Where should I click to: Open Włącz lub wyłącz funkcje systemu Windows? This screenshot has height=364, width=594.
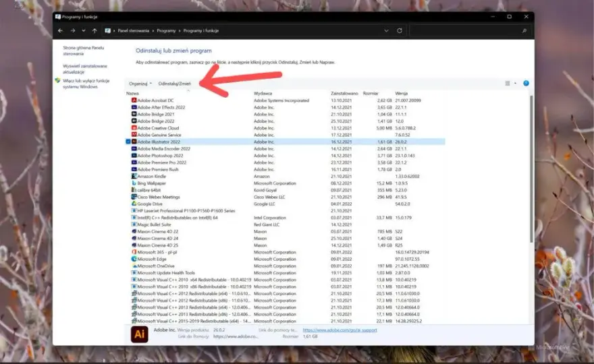pos(86,84)
